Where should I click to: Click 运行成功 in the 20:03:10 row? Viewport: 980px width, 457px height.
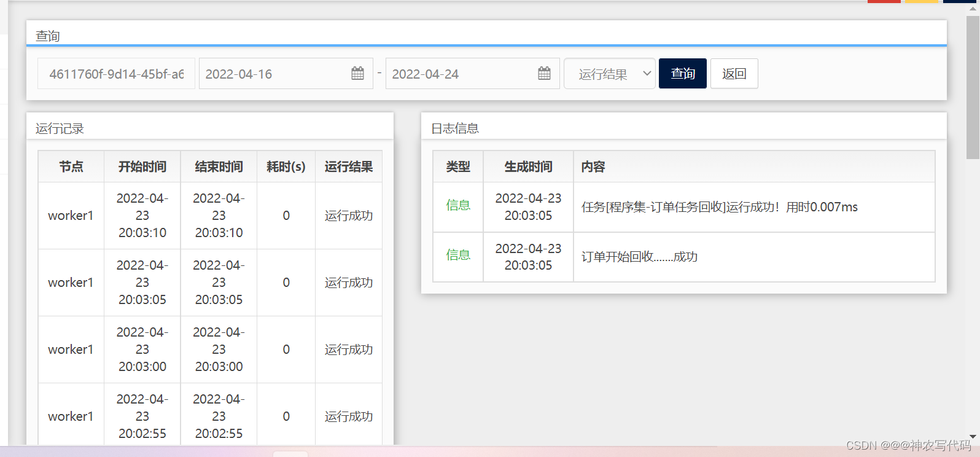tap(349, 216)
